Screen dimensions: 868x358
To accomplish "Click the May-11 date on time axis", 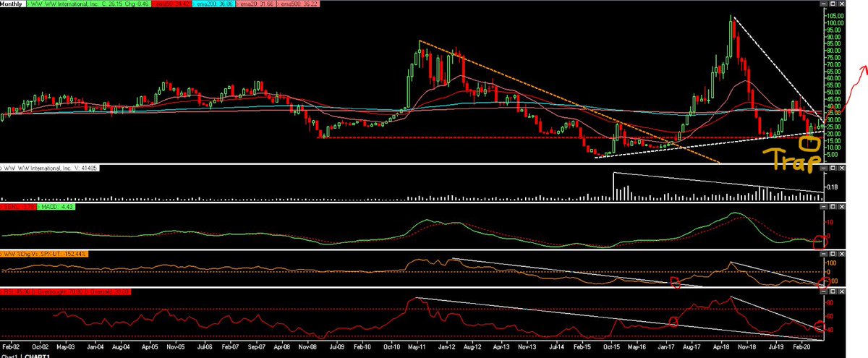I will 417,348.
